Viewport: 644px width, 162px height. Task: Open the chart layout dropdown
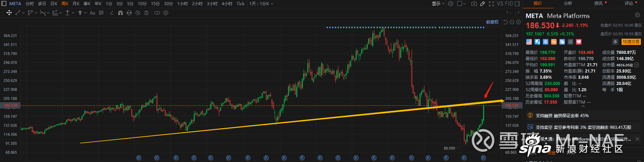[461, 3]
